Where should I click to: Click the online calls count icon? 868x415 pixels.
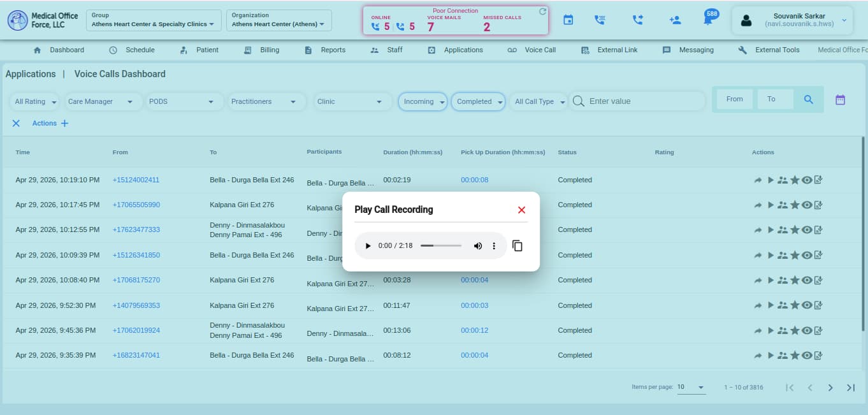[375, 27]
